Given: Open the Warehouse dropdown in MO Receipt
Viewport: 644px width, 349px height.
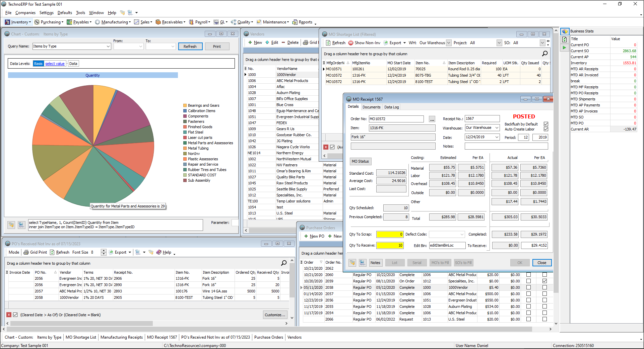Looking at the screenshot, I should (x=497, y=128).
